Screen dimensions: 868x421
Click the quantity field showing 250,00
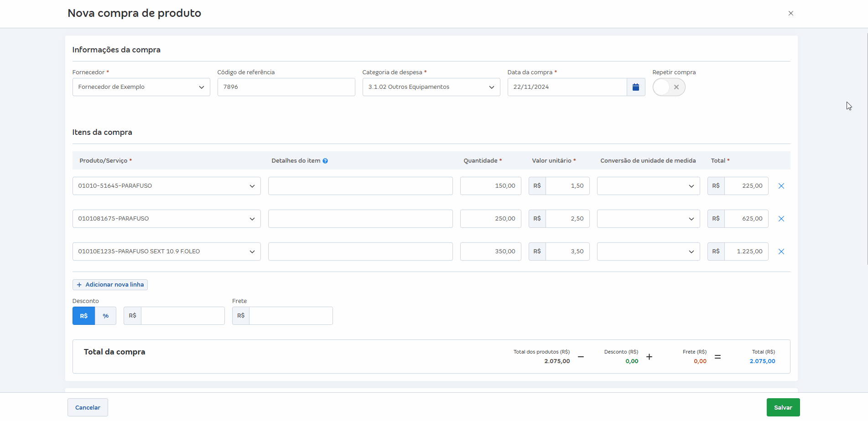coord(490,219)
